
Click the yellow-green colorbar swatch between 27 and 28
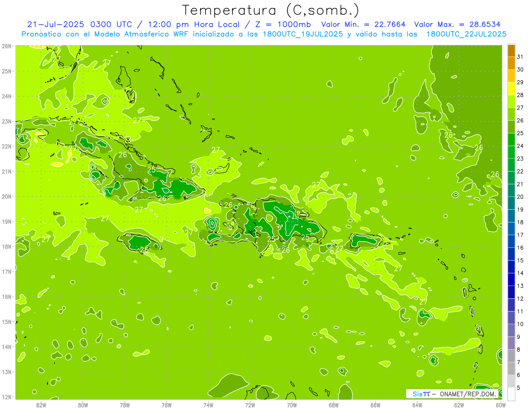[x=511, y=102]
